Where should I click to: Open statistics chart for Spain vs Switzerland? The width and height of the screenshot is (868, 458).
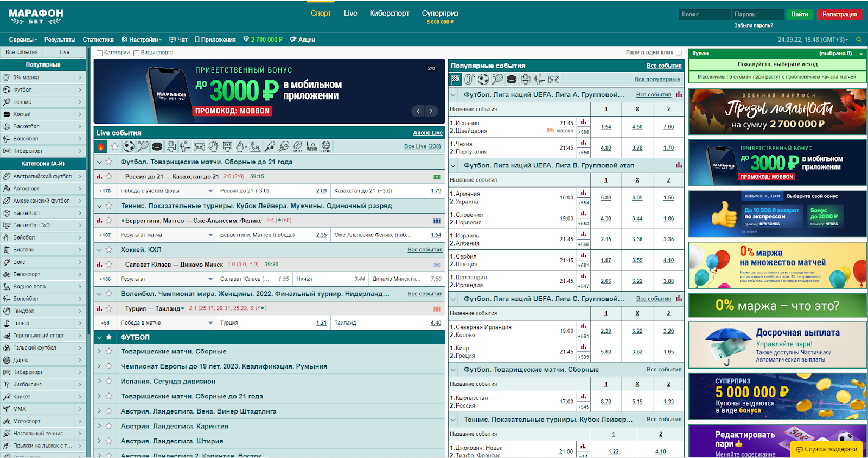[584, 122]
